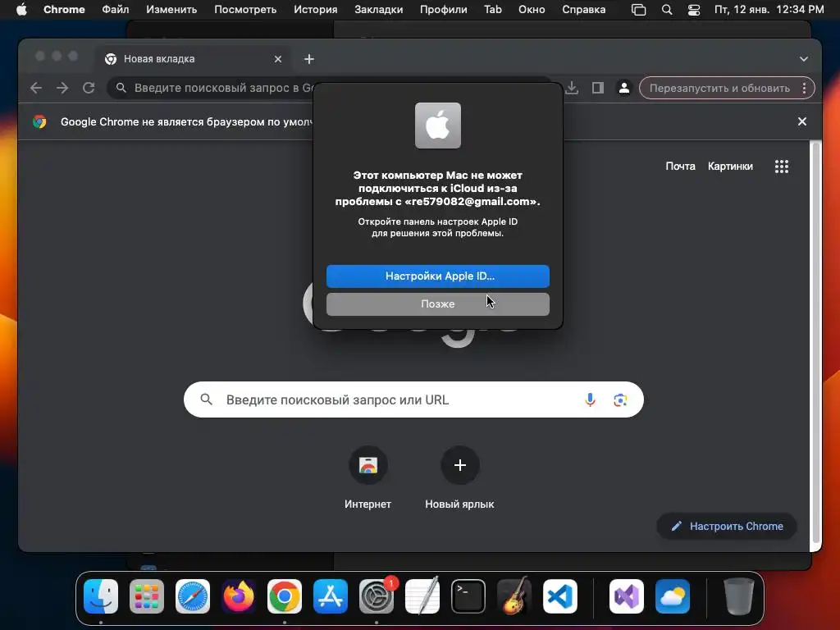Viewport: 840px width, 630px height.
Task: Click the Chrome icon in the Dock
Action: tap(285, 596)
